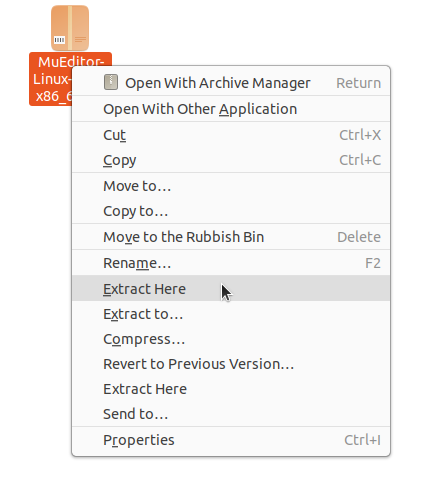Screen dimensions: 443x481
Task: Select Open With Archive Manager
Action: coord(231,83)
